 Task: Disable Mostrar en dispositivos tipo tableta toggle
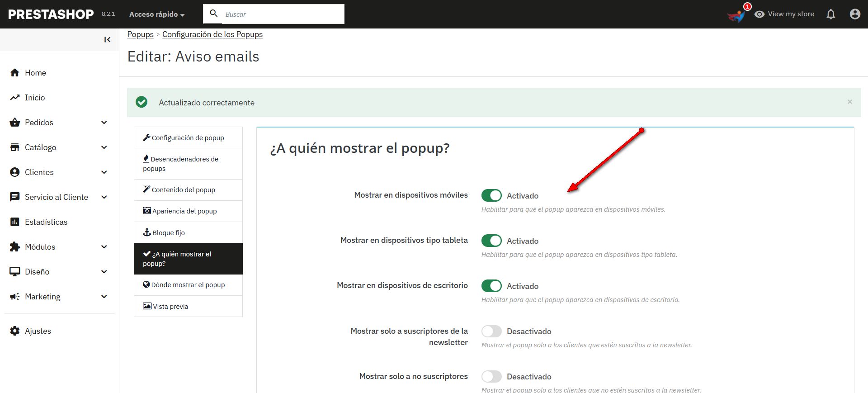491,241
